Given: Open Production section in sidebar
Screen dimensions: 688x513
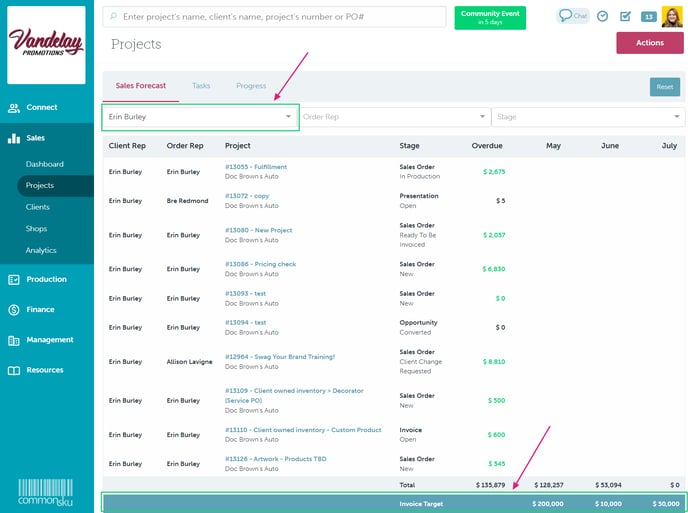Looking at the screenshot, I should point(46,279).
